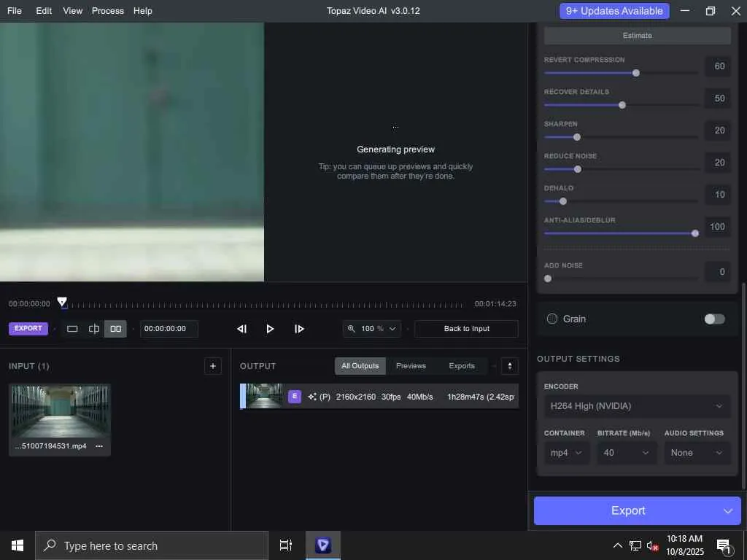Click the Dehalo slider handle
Screen dimensions: 747x560
(x=563, y=201)
